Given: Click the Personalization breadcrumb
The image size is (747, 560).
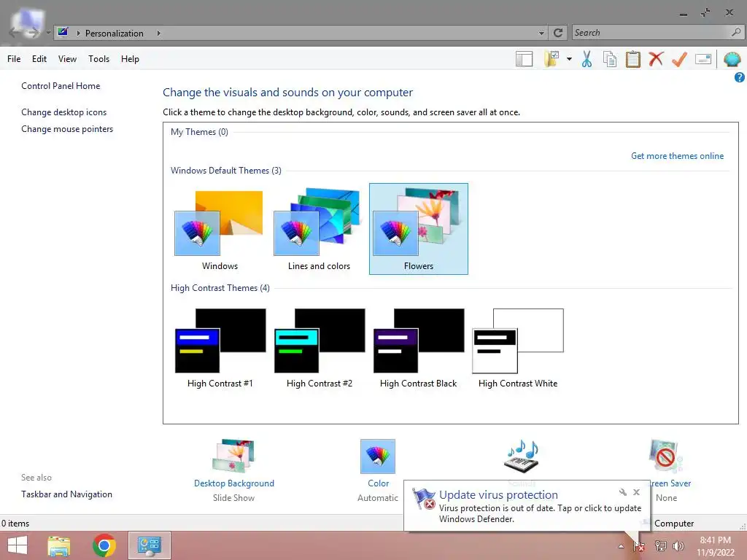Looking at the screenshot, I should (115, 34).
